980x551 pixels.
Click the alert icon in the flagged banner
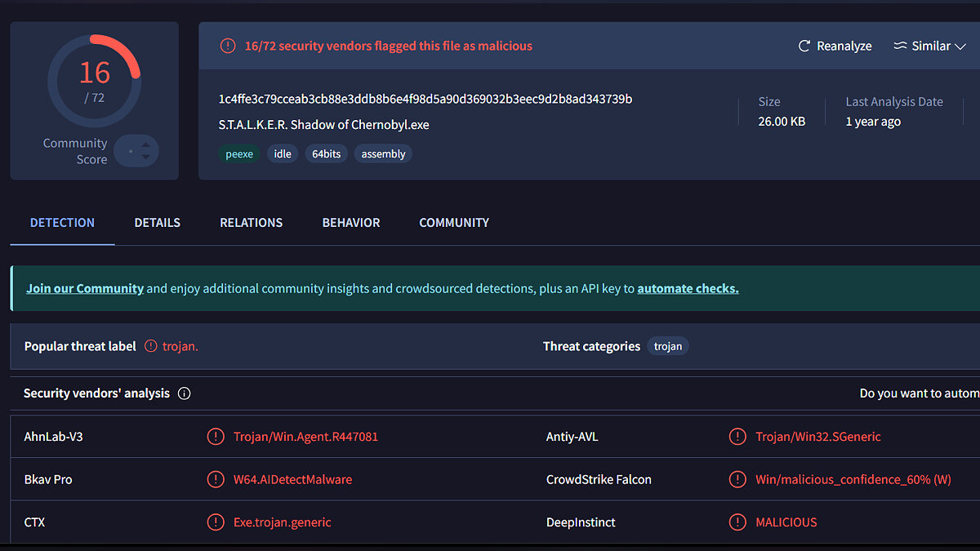pos(228,47)
